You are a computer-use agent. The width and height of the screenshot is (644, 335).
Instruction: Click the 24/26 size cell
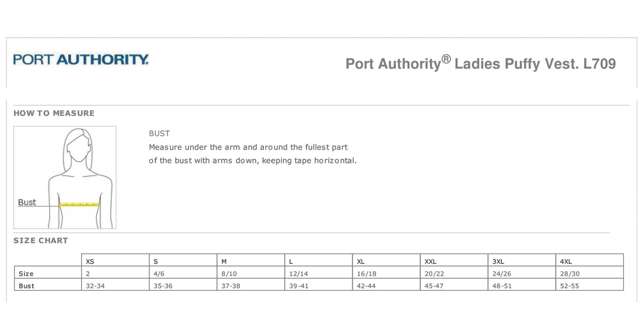point(502,274)
